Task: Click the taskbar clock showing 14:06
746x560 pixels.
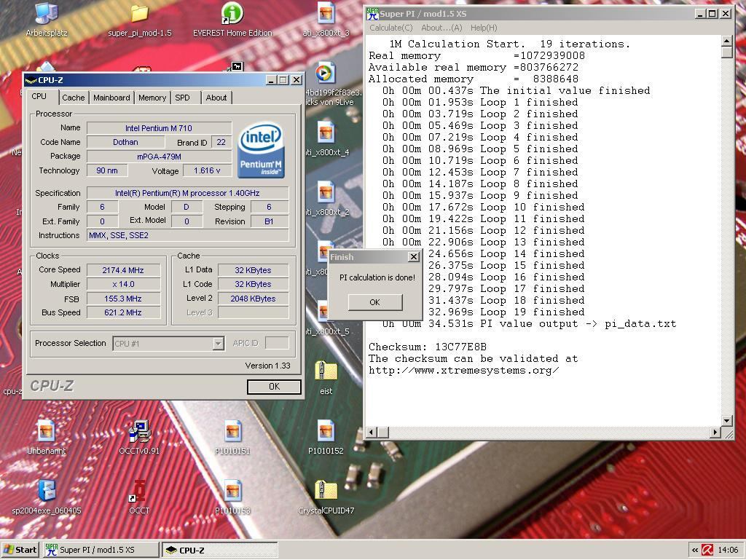Action: pos(728,550)
